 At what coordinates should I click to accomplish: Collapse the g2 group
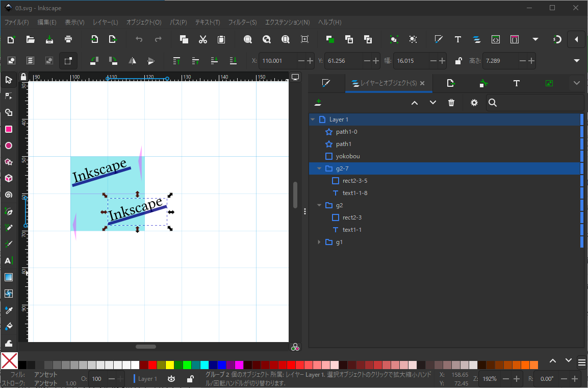[x=319, y=205]
